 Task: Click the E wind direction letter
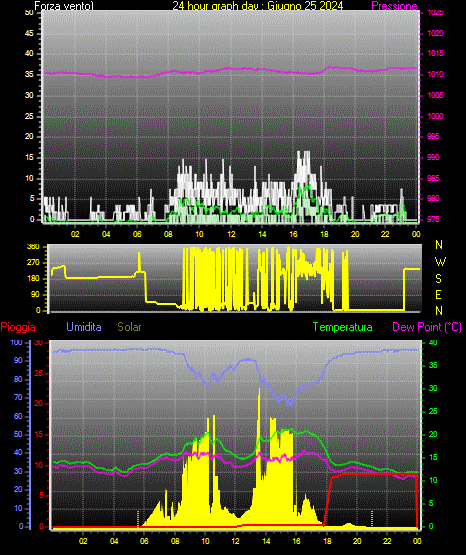click(x=438, y=294)
